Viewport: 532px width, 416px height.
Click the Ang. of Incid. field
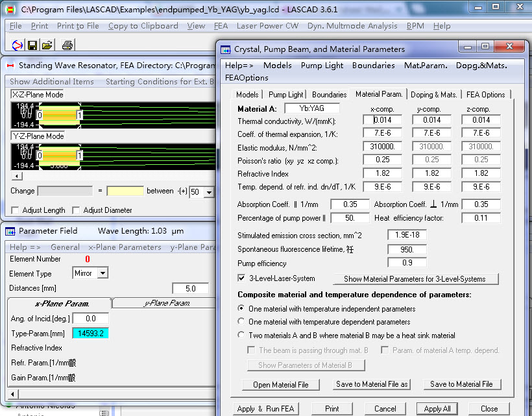point(91,319)
